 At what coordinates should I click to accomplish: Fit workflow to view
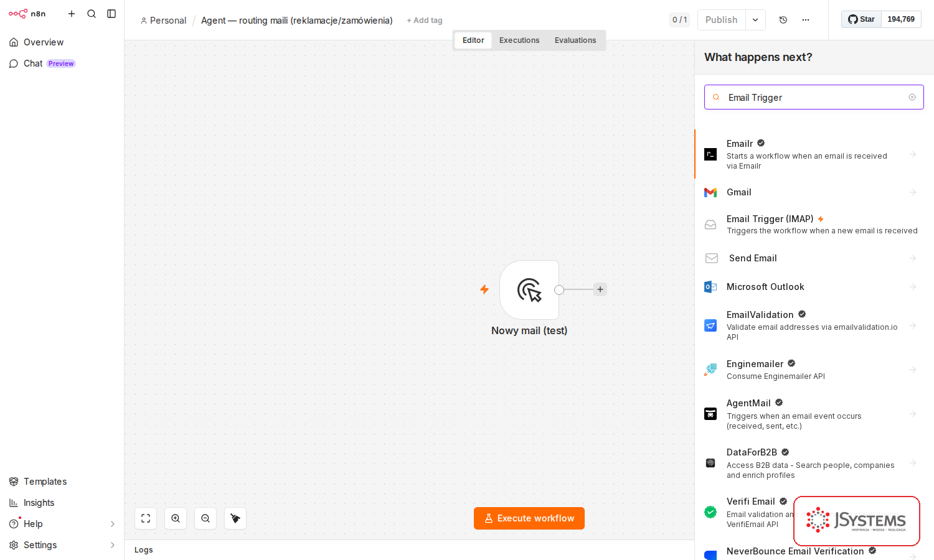coord(146,518)
